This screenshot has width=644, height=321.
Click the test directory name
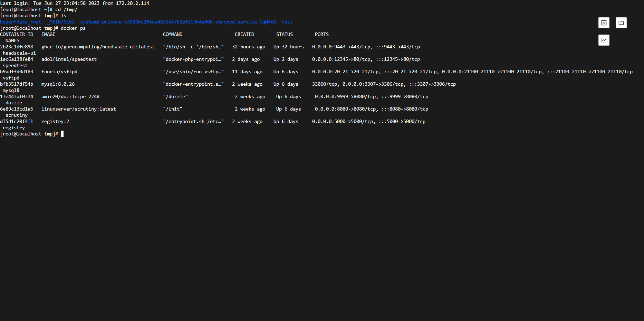287,22
